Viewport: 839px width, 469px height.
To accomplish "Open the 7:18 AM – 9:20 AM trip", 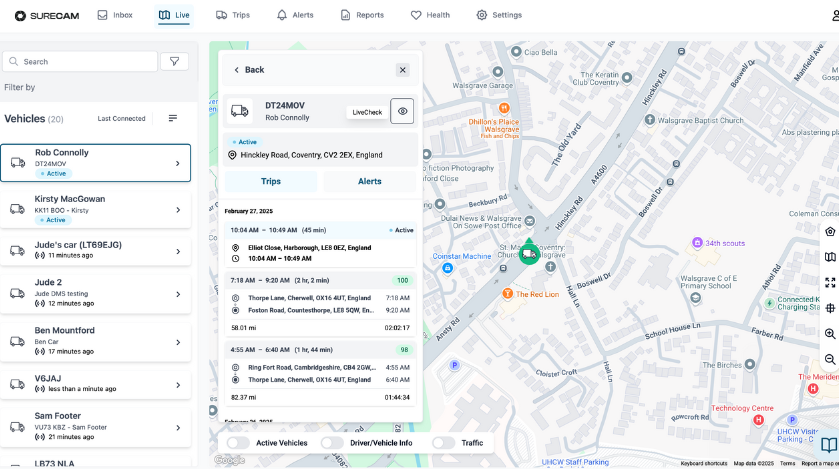I will [320, 304].
